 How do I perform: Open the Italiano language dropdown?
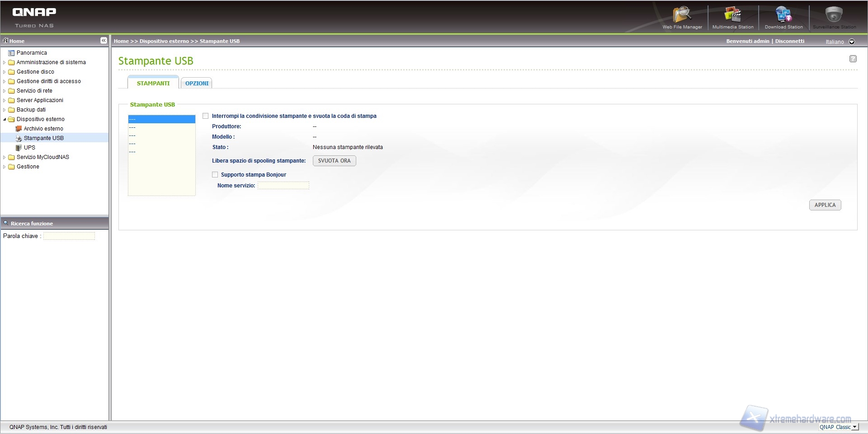point(852,42)
